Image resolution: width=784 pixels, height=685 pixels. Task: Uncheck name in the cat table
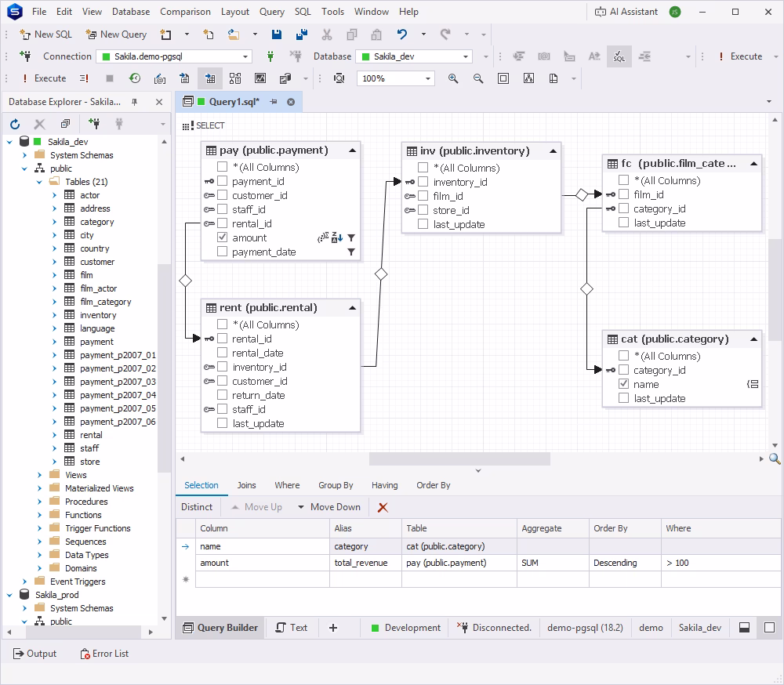click(623, 384)
